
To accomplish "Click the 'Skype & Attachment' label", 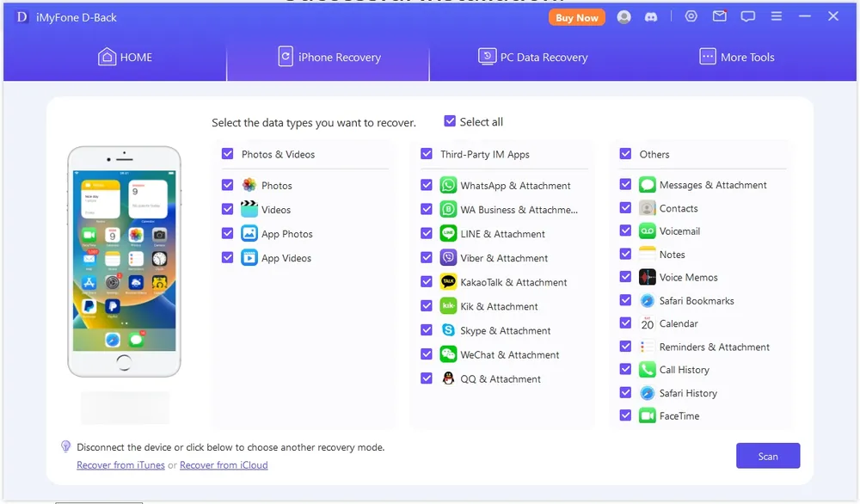I will pos(506,331).
